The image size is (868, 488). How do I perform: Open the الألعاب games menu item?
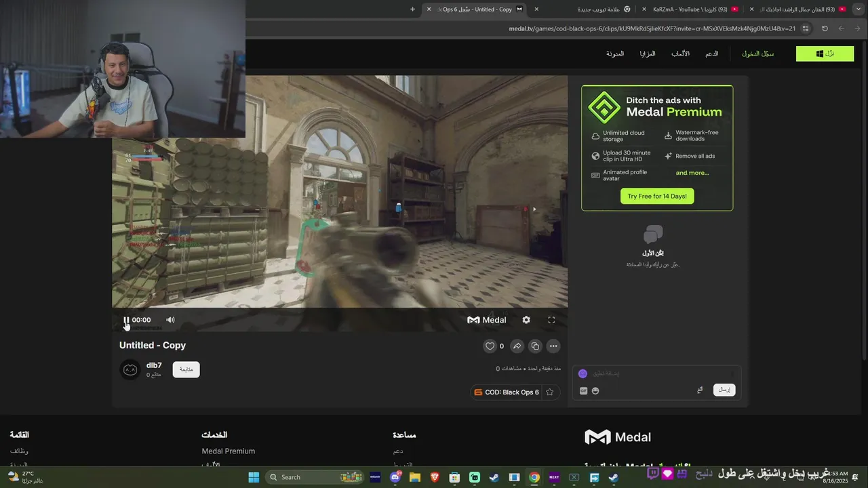(680, 54)
